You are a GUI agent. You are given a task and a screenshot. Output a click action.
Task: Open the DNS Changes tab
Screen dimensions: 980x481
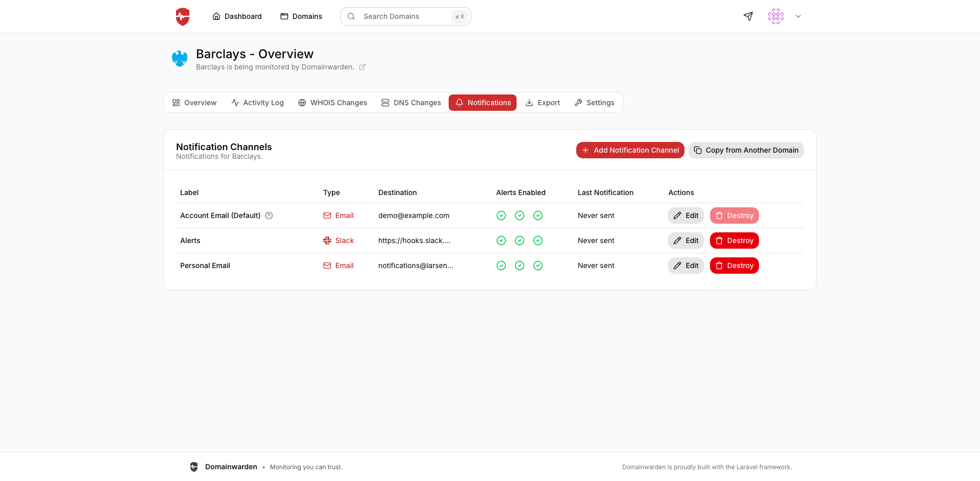pyautogui.click(x=411, y=103)
